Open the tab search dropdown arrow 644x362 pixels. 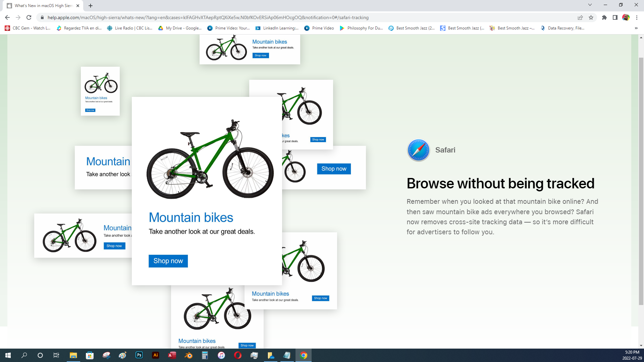pyautogui.click(x=590, y=5)
